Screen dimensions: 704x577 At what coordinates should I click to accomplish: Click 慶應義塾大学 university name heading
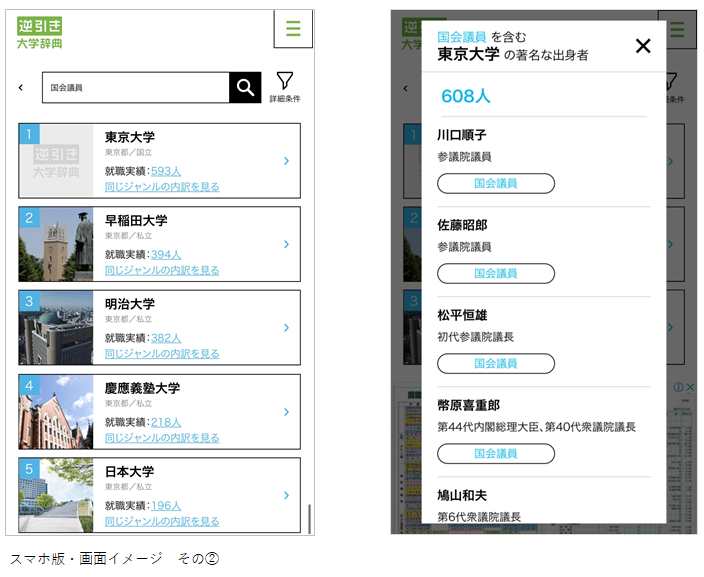click(x=142, y=388)
